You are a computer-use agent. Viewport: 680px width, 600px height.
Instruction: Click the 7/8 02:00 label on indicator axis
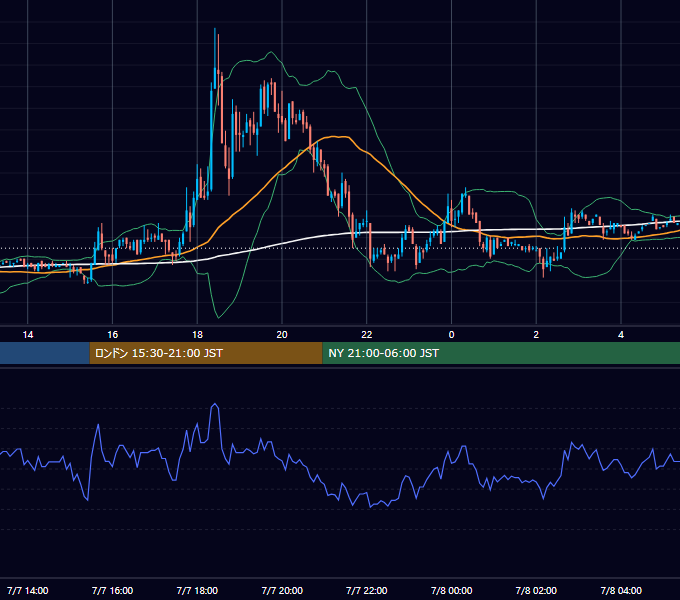[x=536, y=590]
